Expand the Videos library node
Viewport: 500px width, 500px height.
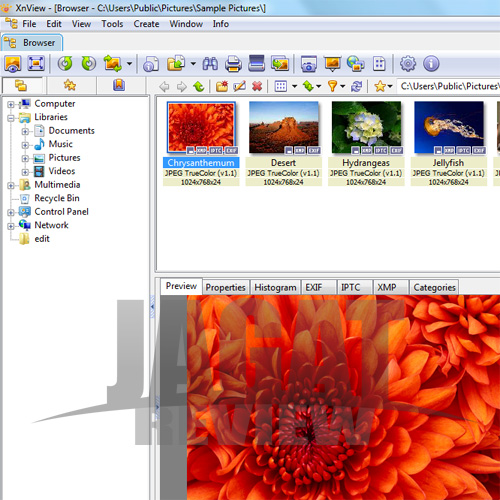click(25, 172)
